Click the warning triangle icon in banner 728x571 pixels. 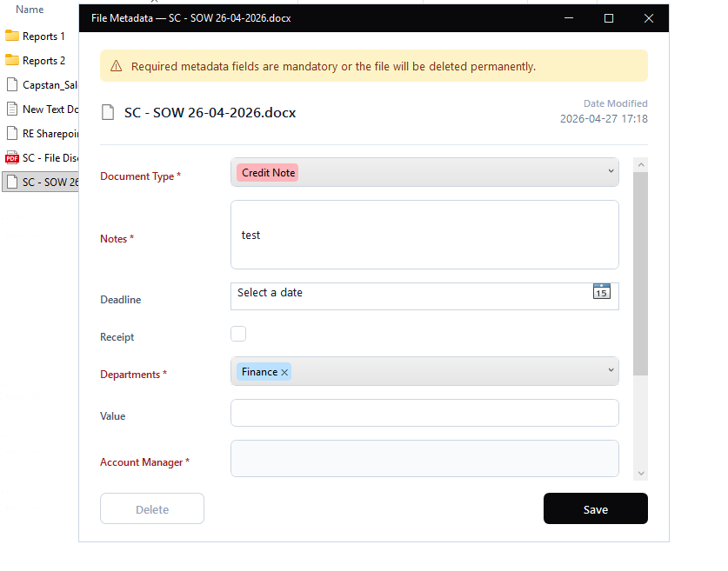[116, 66]
